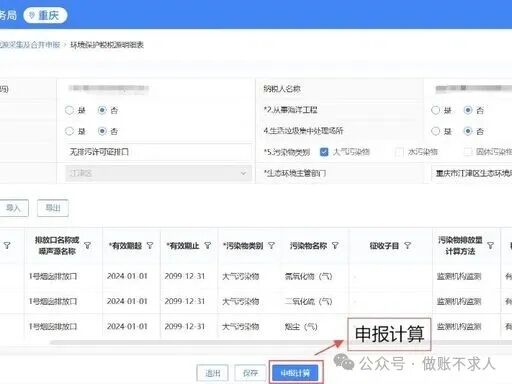Click the 导出 button

coord(53,208)
